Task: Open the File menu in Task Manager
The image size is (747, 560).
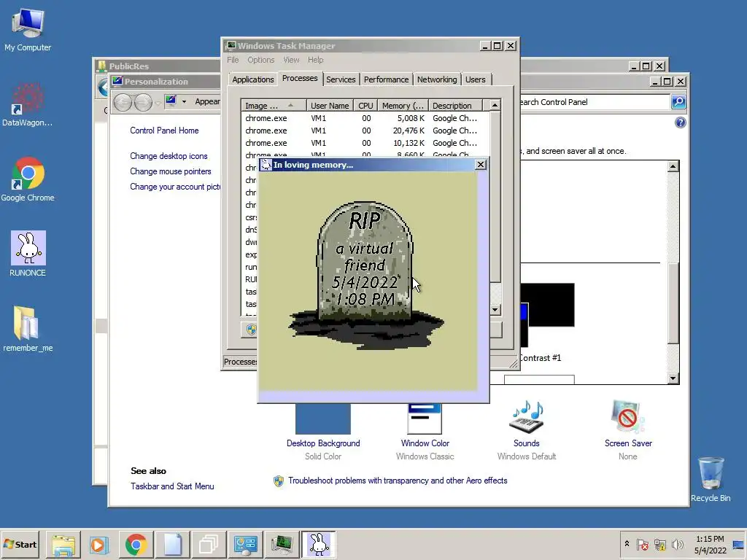Action: coord(233,60)
